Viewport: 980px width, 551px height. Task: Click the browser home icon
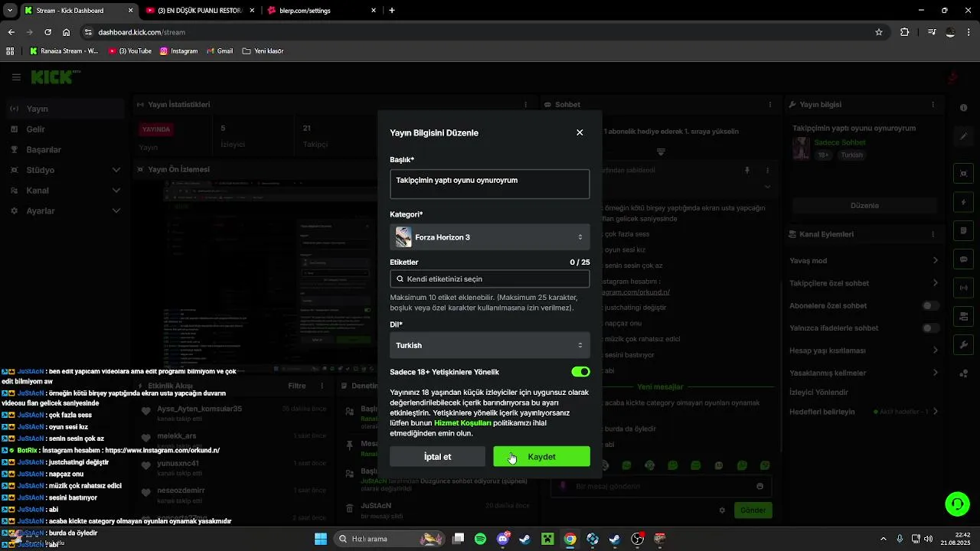(x=67, y=32)
